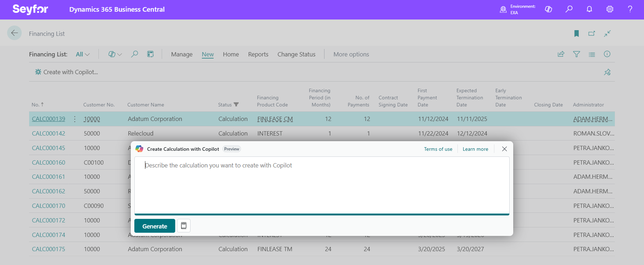Click the collapse page icon
The width and height of the screenshot is (644, 265).
tap(607, 33)
